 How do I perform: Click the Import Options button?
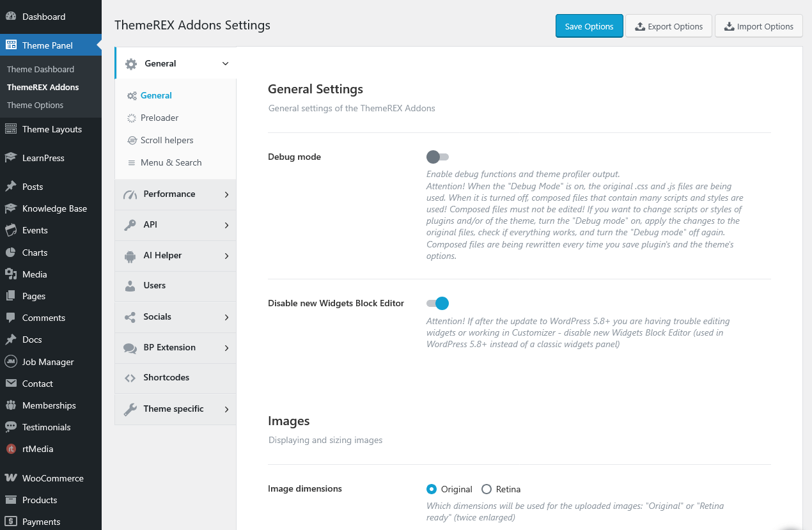pos(759,26)
